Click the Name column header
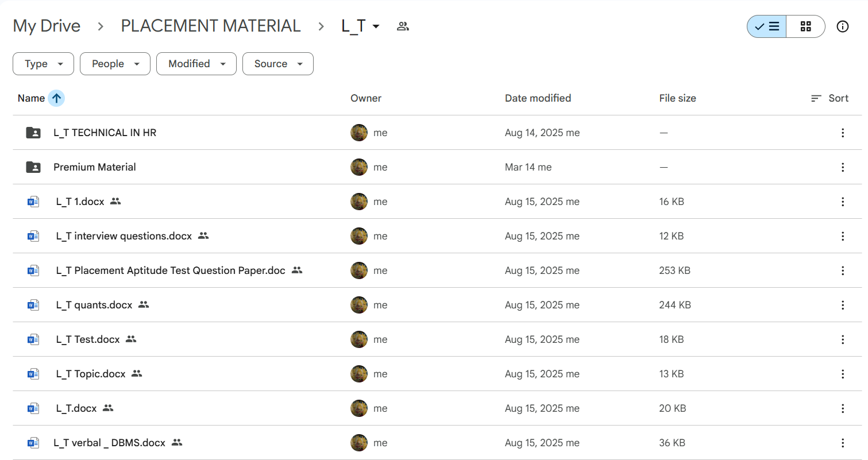The height and width of the screenshot is (460, 868). point(31,98)
